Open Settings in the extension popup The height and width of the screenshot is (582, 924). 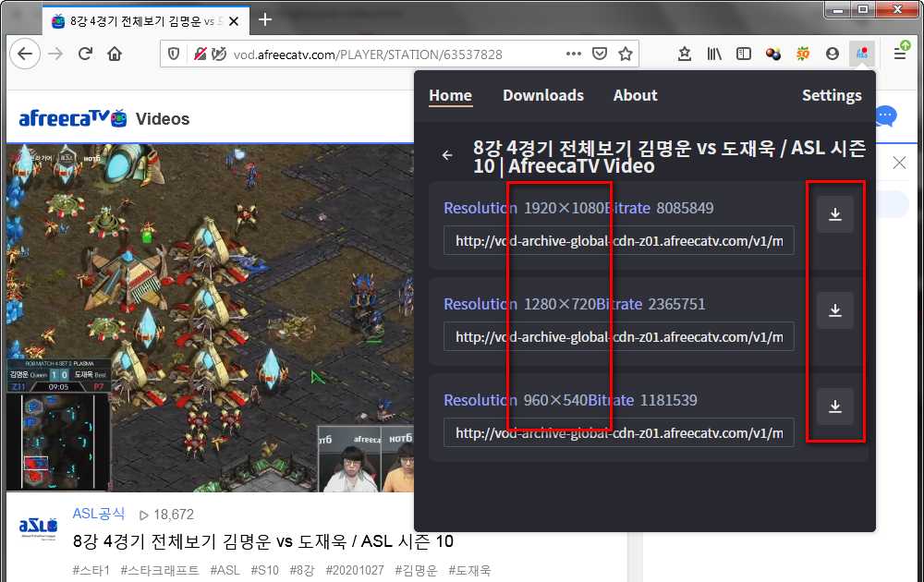(x=832, y=95)
